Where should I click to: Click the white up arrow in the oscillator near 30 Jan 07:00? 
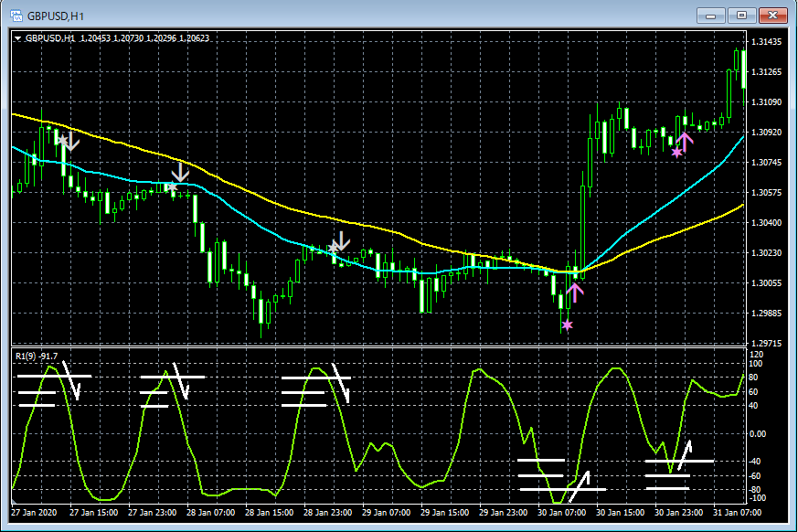(580, 486)
